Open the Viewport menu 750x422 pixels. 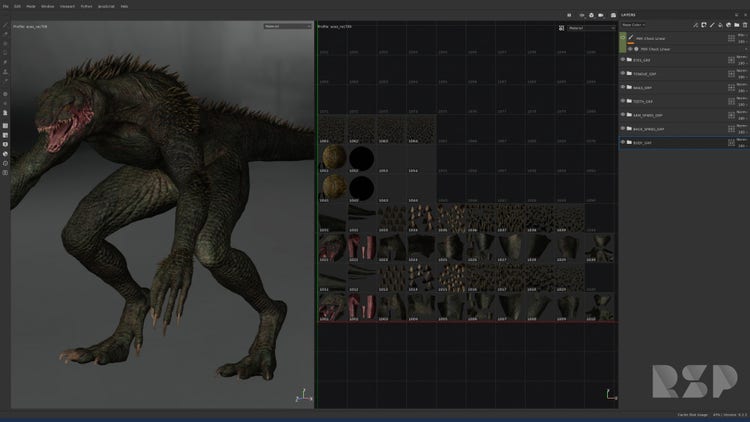[x=67, y=6]
